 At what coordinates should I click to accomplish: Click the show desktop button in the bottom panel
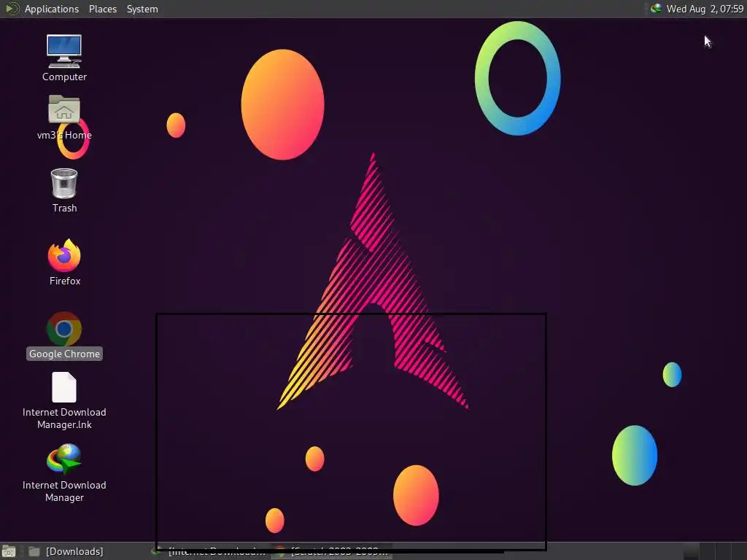pyautogui.click(x=9, y=551)
